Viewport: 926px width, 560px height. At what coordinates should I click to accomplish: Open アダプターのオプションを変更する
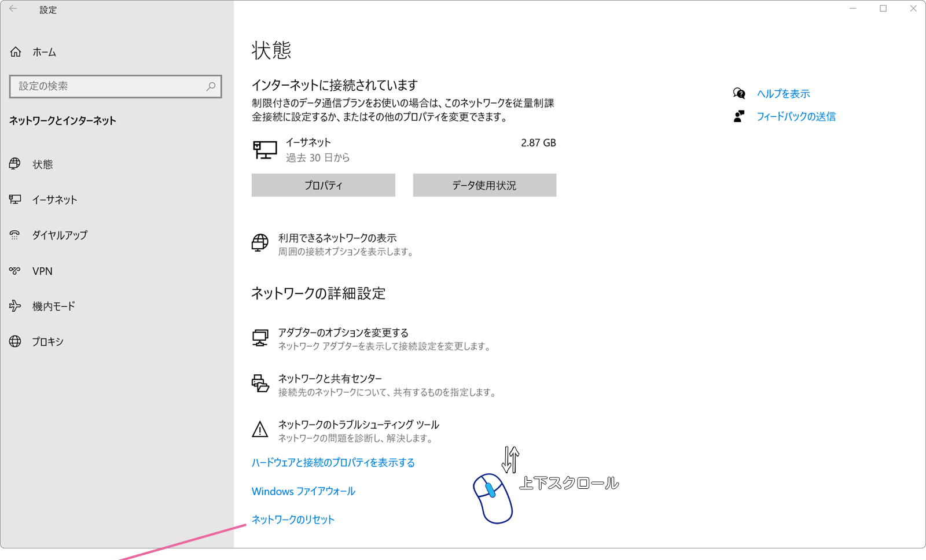coord(343,333)
